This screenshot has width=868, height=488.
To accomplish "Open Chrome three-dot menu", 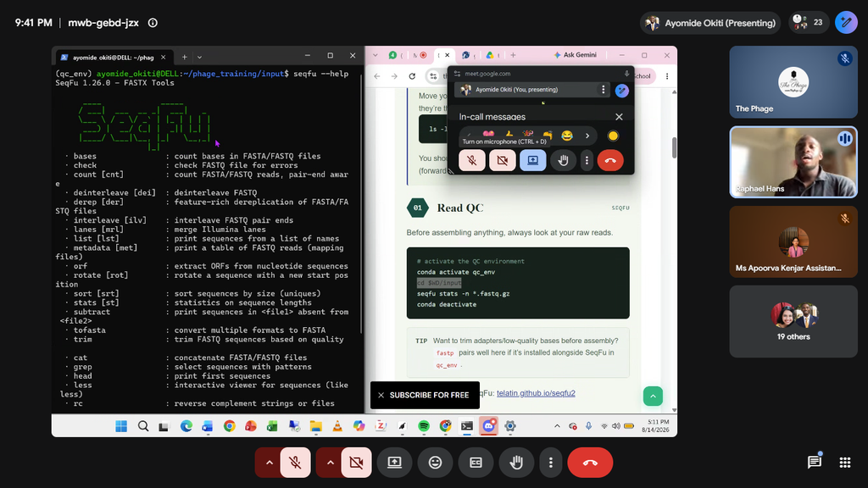I will click(x=666, y=76).
